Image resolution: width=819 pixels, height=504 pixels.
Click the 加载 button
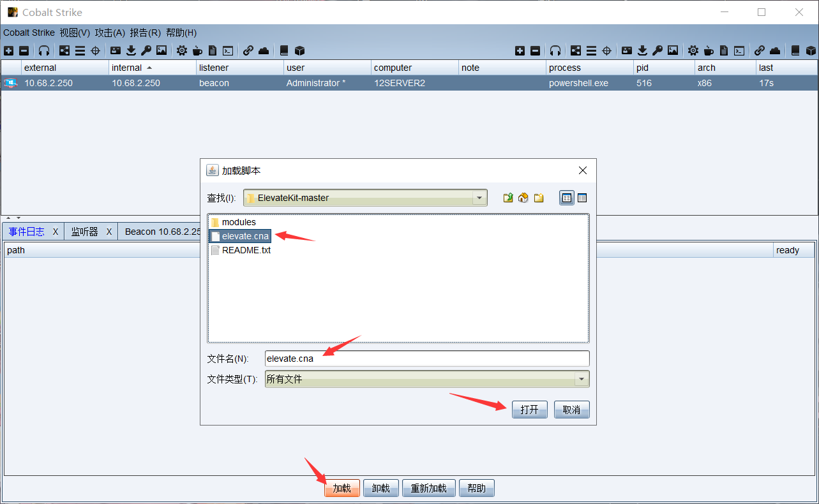[x=342, y=489]
